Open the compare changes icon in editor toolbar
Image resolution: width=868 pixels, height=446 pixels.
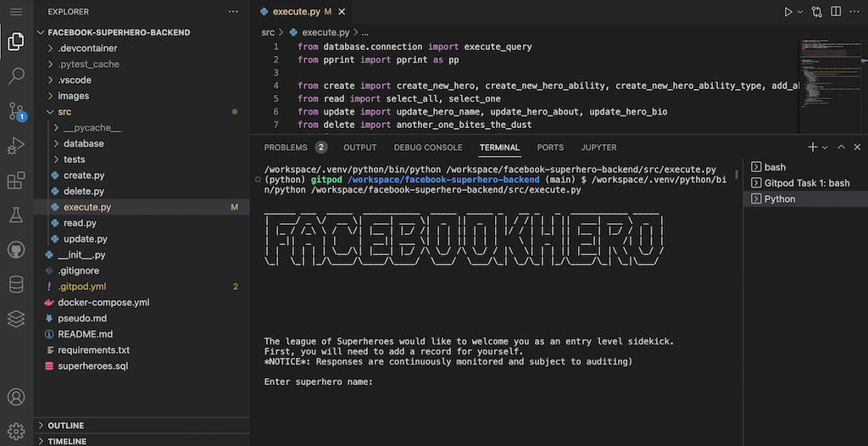(x=817, y=12)
